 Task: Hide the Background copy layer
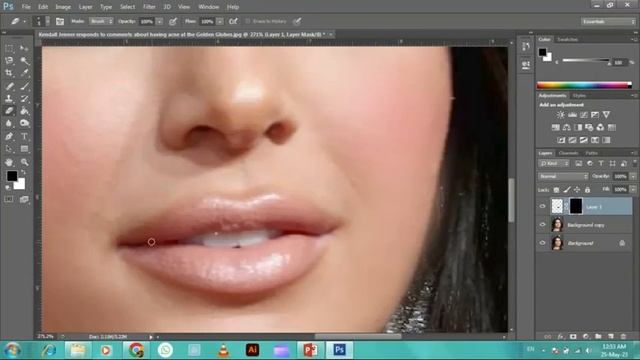(542, 224)
